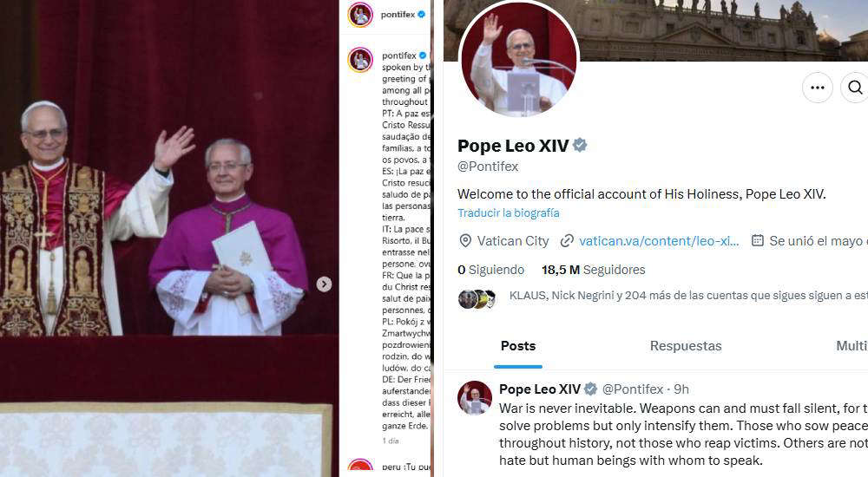Open followers-you-know avatars next to KLAUS
The width and height of the screenshot is (868, 477).
click(x=477, y=299)
